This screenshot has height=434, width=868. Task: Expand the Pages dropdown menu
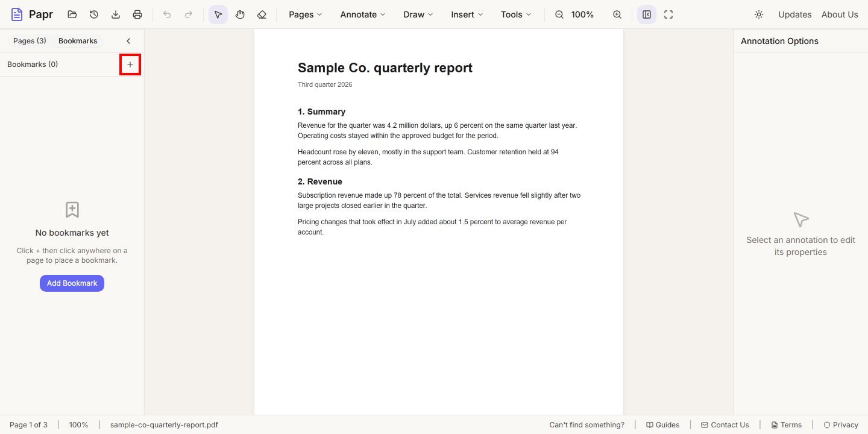(x=305, y=14)
